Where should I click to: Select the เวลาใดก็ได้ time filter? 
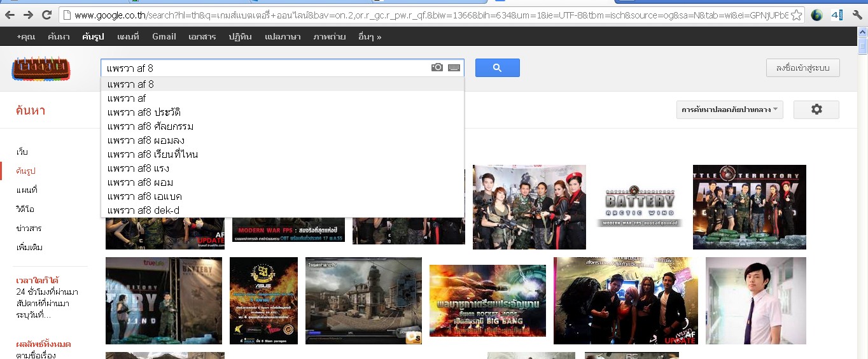coord(38,281)
